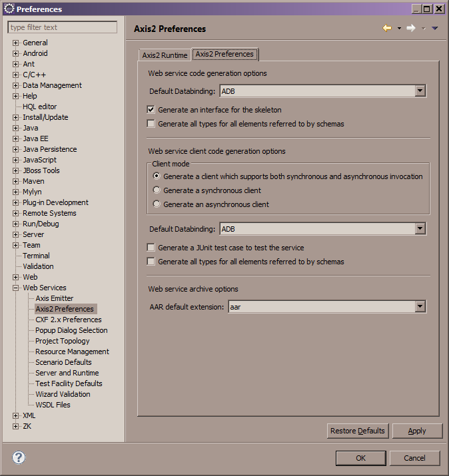Select Help in the tree

pyautogui.click(x=30, y=96)
